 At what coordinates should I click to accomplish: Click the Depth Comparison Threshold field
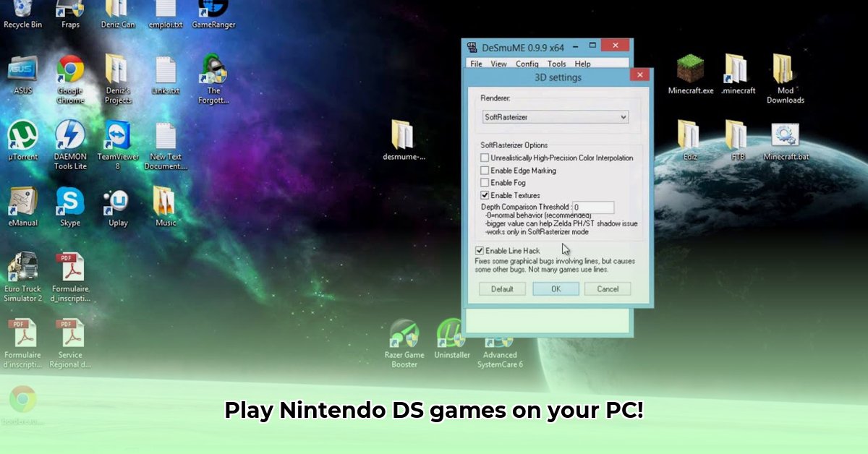point(593,207)
